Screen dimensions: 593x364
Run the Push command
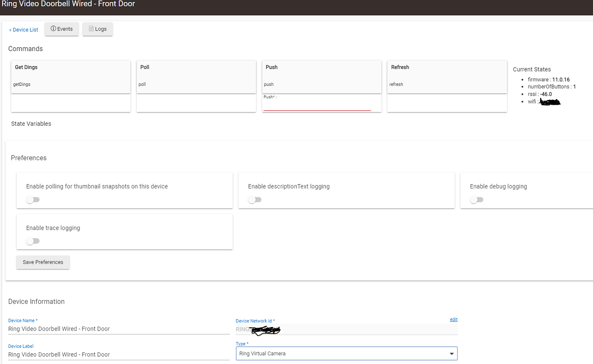[322, 77]
